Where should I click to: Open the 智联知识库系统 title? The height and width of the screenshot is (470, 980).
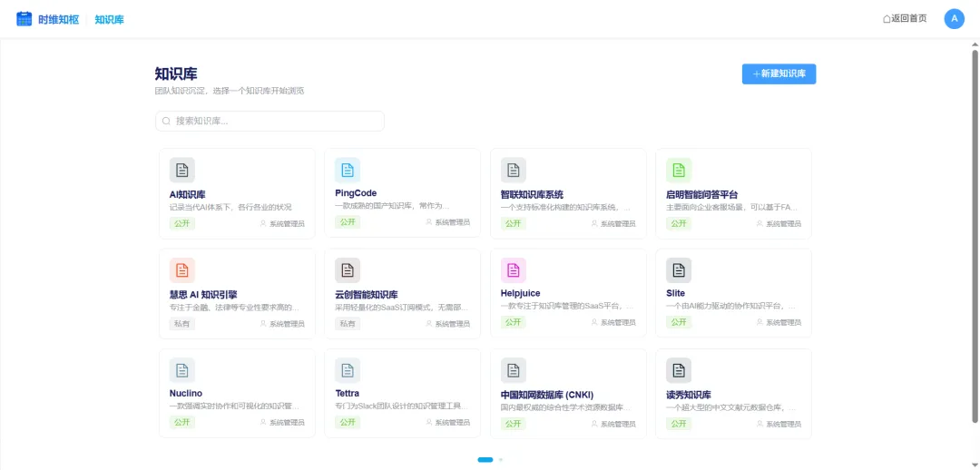click(532, 194)
